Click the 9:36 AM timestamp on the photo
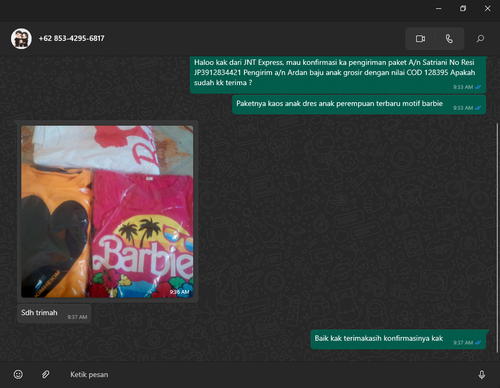500x388 pixels. point(179,292)
